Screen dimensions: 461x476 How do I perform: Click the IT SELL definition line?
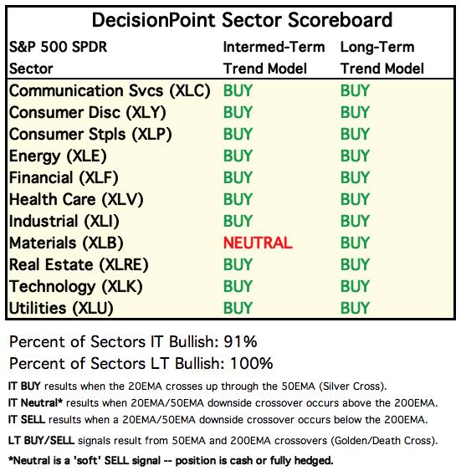(x=218, y=420)
